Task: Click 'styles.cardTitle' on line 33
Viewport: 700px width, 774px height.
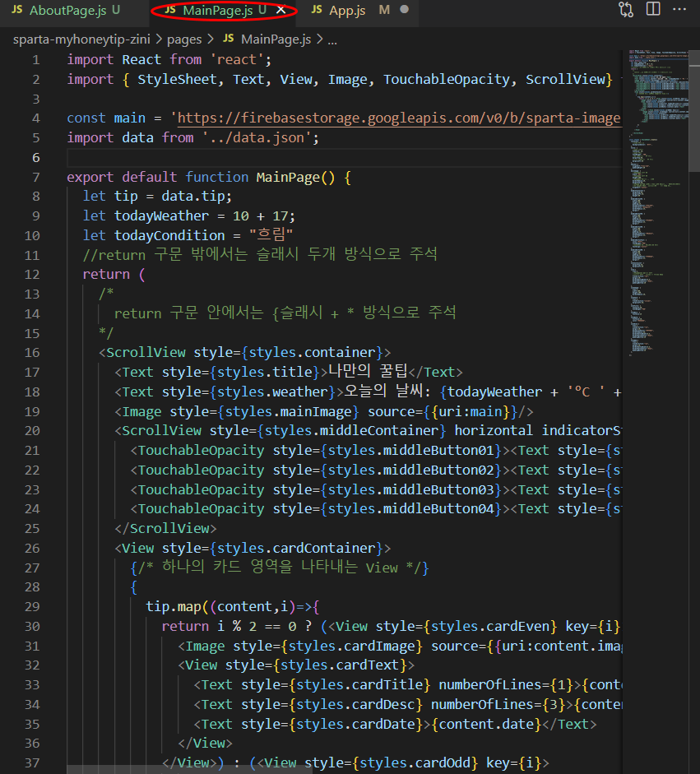Action: pyautogui.click(x=359, y=685)
